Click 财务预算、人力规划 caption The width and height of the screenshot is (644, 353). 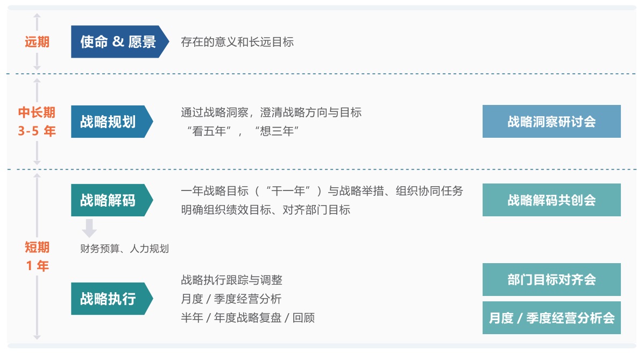click(124, 249)
